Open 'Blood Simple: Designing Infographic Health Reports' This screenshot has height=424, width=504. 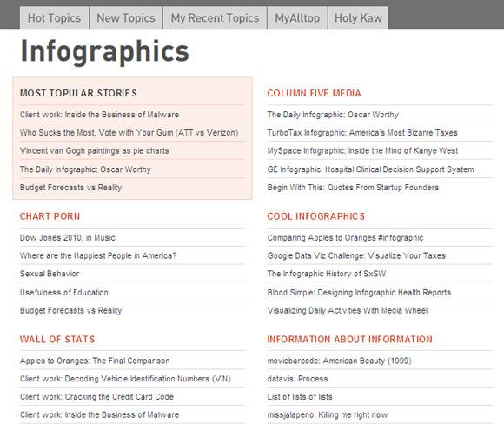point(359,292)
